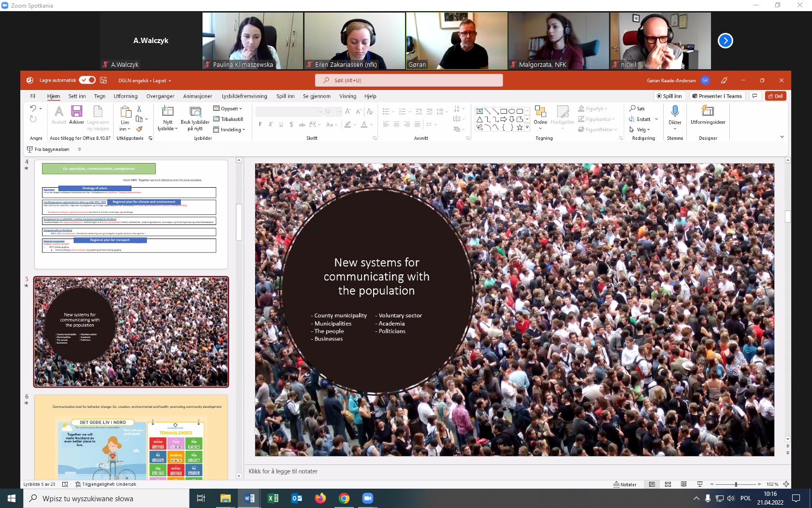This screenshot has height=508, width=812.
Task: Click the format painter brush icon
Action: 139,129
